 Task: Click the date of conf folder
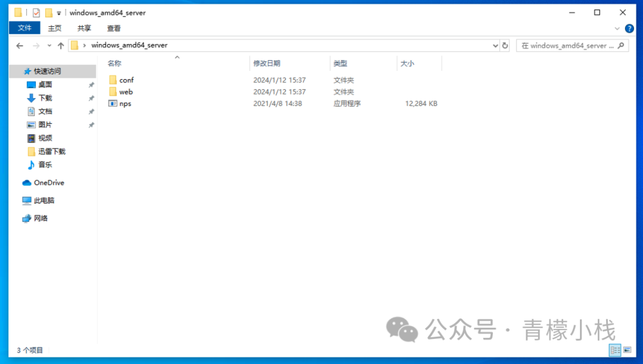[x=279, y=80]
